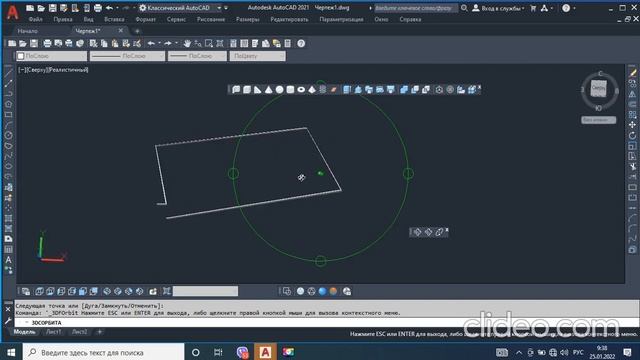
Task: Create a Sphere solid
Action: click(x=279, y=89)
